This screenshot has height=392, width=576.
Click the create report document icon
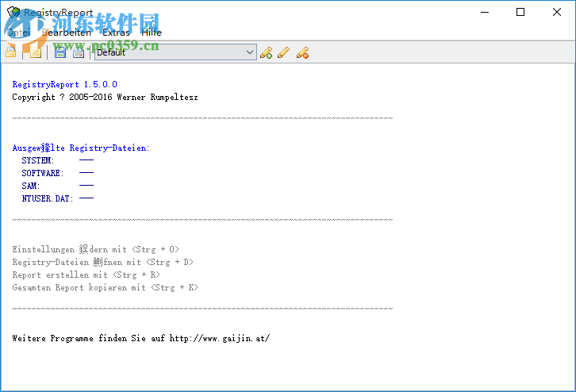tap(35, 52)
